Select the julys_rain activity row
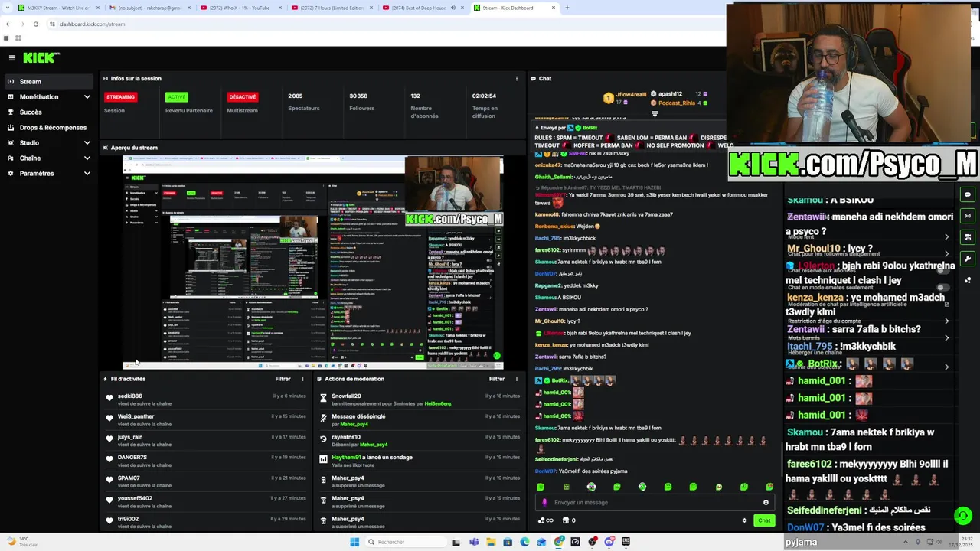980x551 pixels. click(x=207, y=441)
